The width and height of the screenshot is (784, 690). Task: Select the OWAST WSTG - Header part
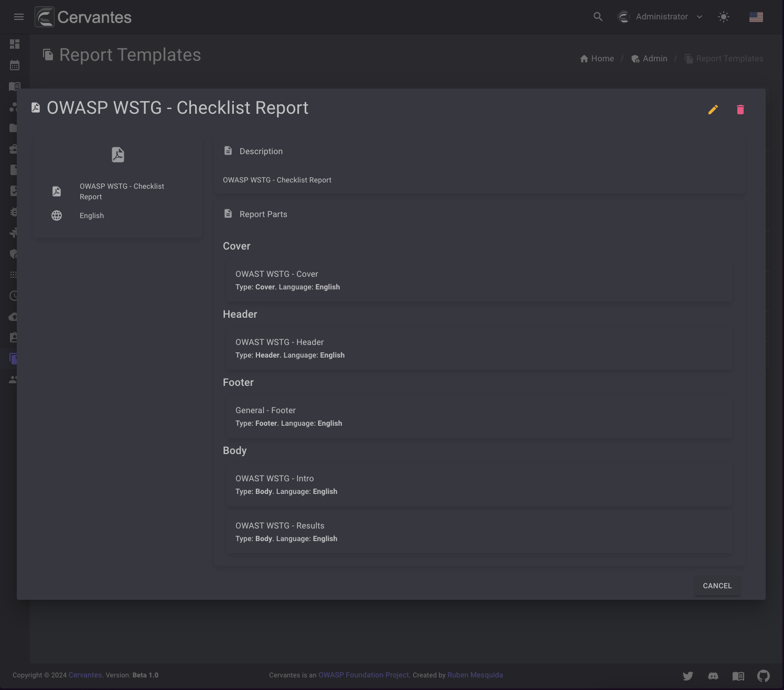pos(479,349)
